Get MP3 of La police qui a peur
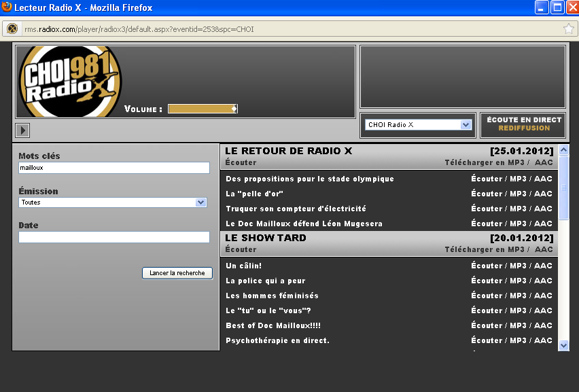 (518, 281)
